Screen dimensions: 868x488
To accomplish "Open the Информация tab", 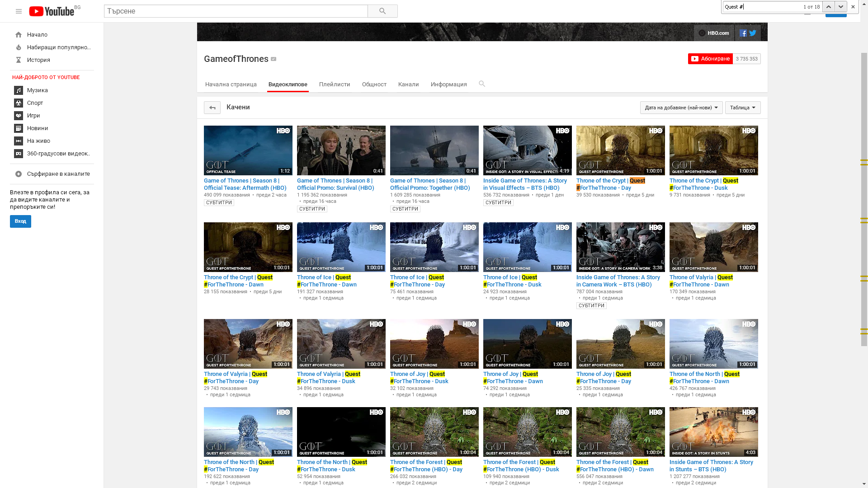I will coord(449,84).
